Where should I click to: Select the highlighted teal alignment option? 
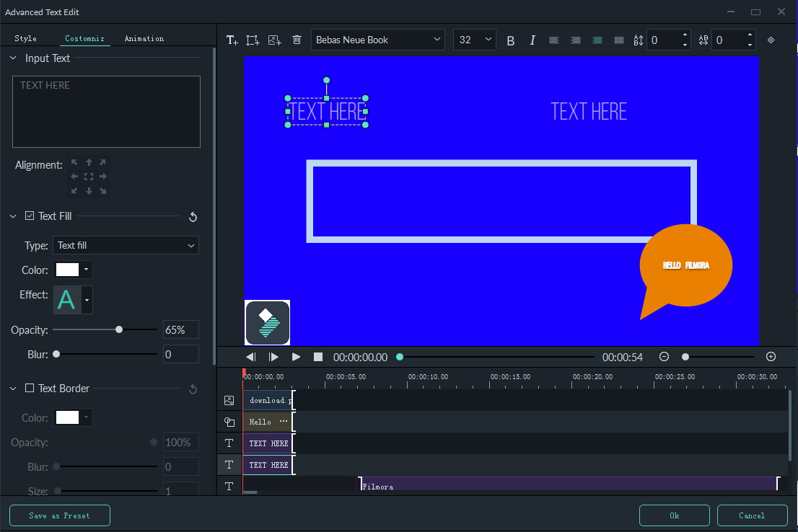point(597,40)
